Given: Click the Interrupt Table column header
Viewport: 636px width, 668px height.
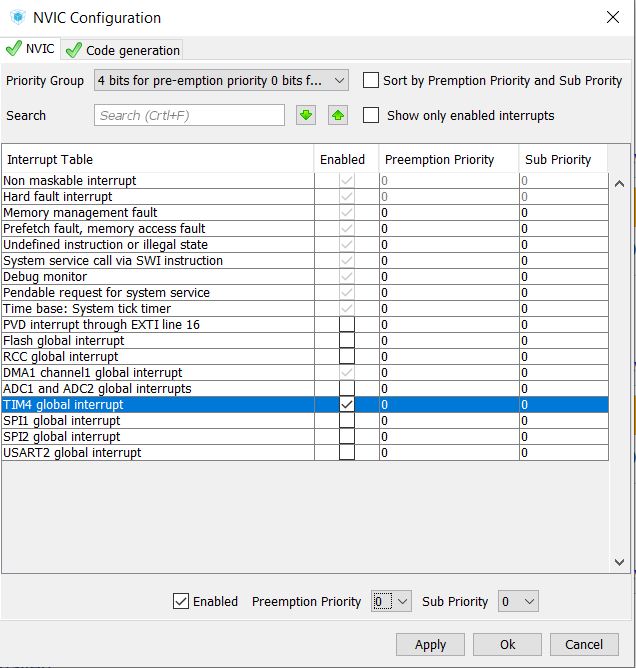Looking at the screenshot, I should [x=158, y=159].
